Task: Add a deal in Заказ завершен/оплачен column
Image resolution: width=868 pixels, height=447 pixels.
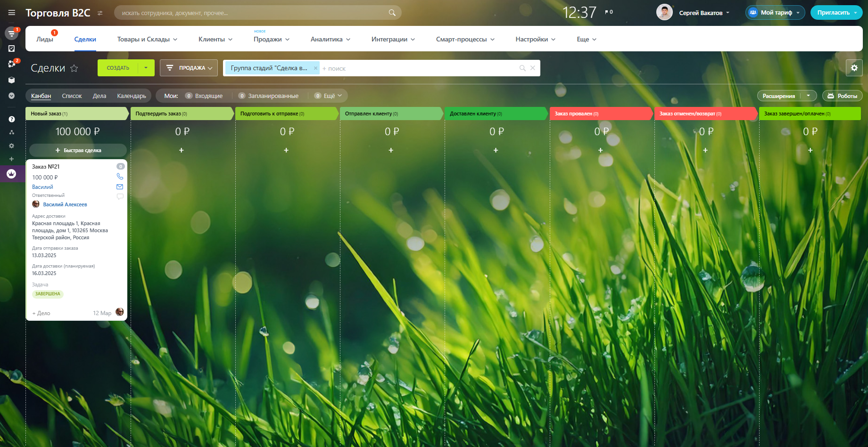Action: point(810,150)
